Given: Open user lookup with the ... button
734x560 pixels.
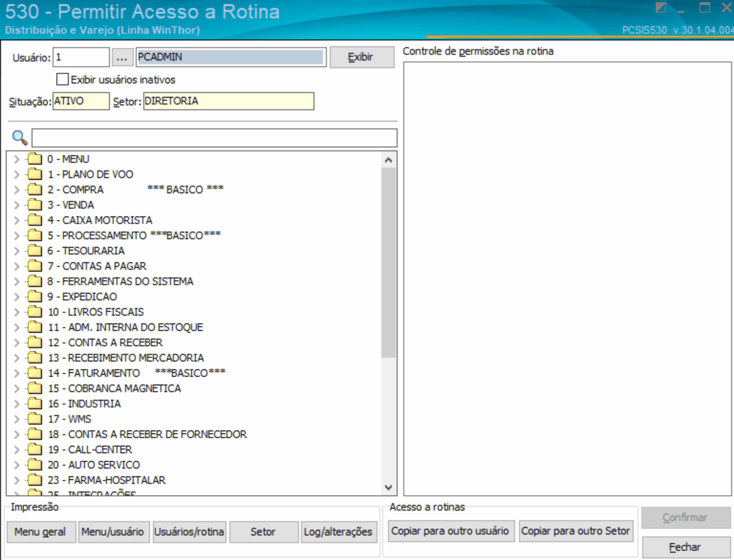Looking at the screenshot, I should pyautogui.click(x=122, y=57).
